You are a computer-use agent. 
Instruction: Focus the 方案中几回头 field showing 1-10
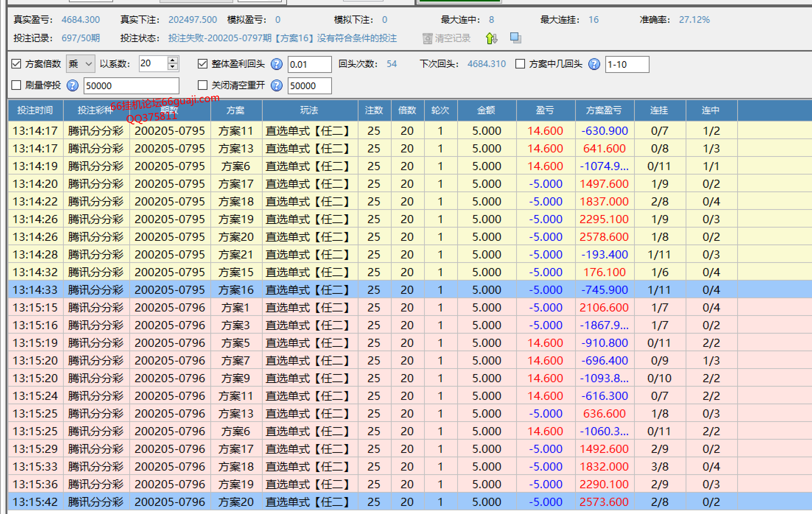627,64
